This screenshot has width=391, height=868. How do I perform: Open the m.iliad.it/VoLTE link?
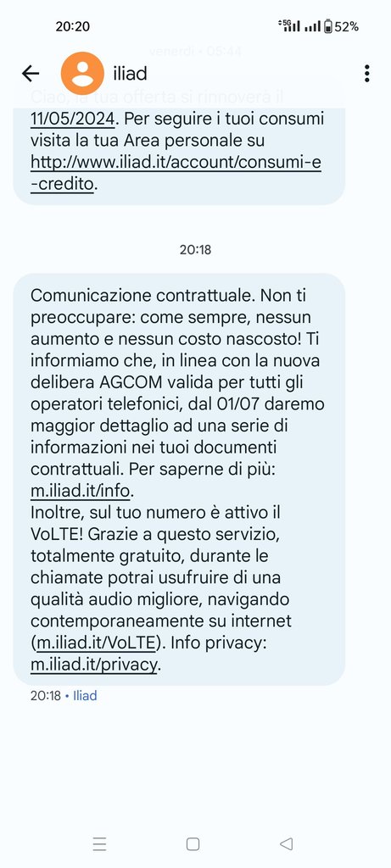tap(96, 643)
